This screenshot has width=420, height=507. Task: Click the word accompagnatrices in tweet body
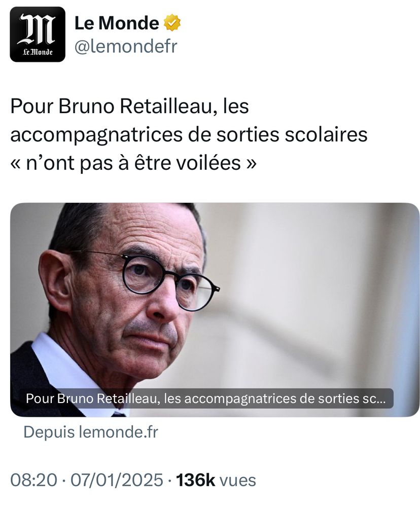click(96, 135)
